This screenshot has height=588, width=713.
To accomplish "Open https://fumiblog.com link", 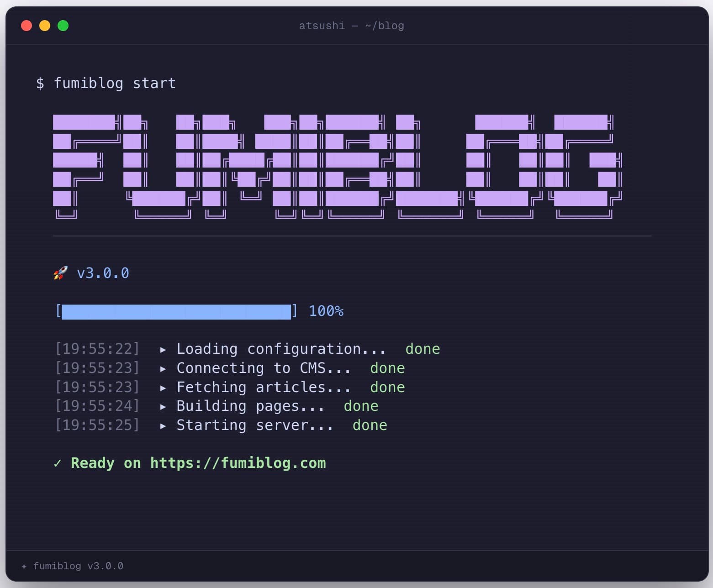I will pos(238,463).
